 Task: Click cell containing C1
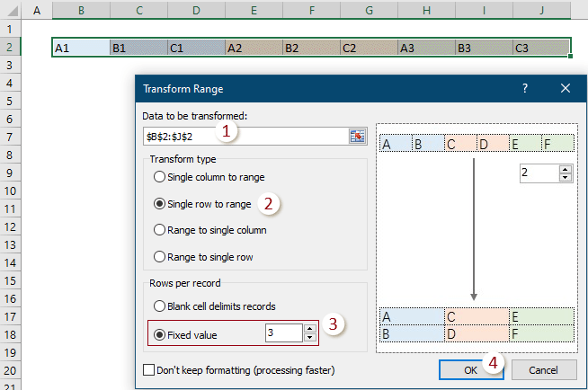tap(197, 48)
